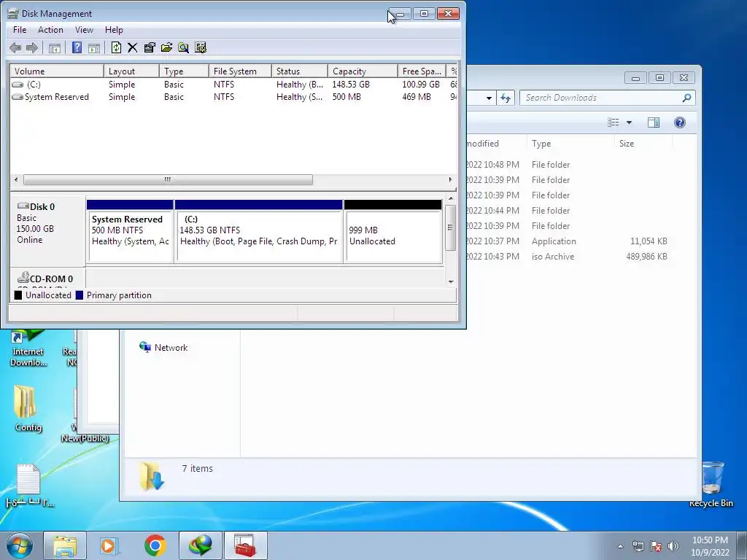The image size is (747, 560).
Task: Click the Windows Start button
Action: pos(19,545)
